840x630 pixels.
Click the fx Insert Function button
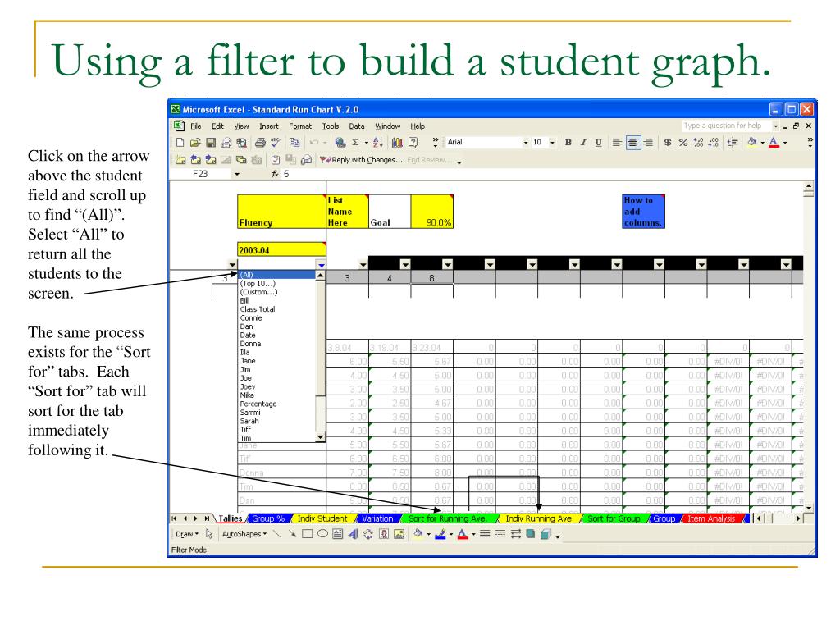(276, 174)
